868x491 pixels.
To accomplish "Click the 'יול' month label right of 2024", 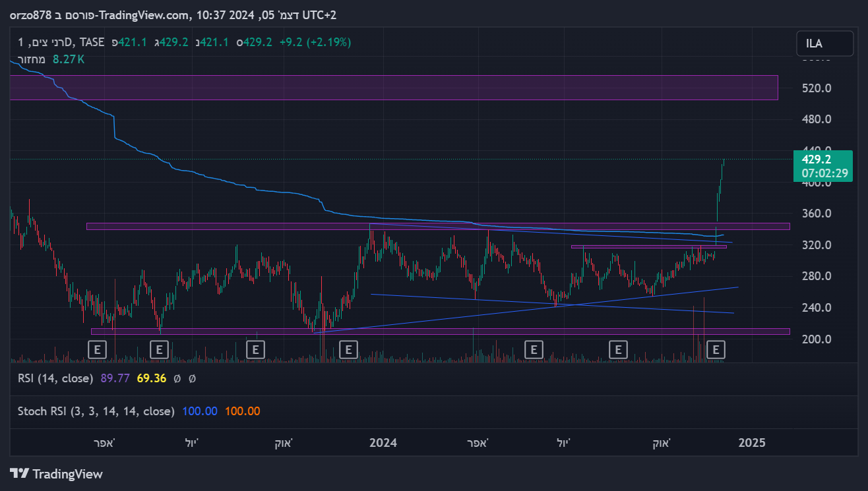I will coord(564,442).
